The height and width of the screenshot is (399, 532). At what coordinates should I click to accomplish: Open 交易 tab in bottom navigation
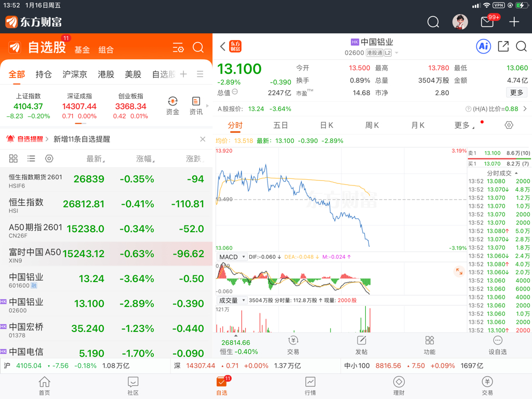pyautogui.click(x=487, y=386)
